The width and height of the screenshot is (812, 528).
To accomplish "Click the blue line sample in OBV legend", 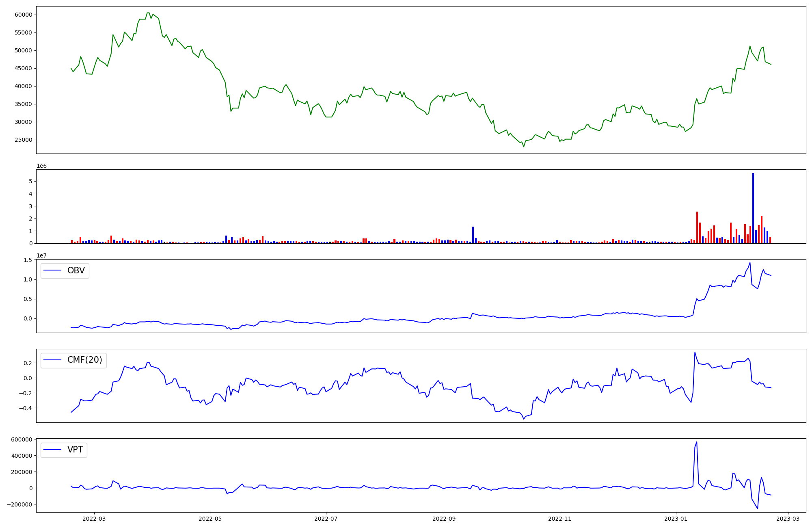I will (52, 270).
